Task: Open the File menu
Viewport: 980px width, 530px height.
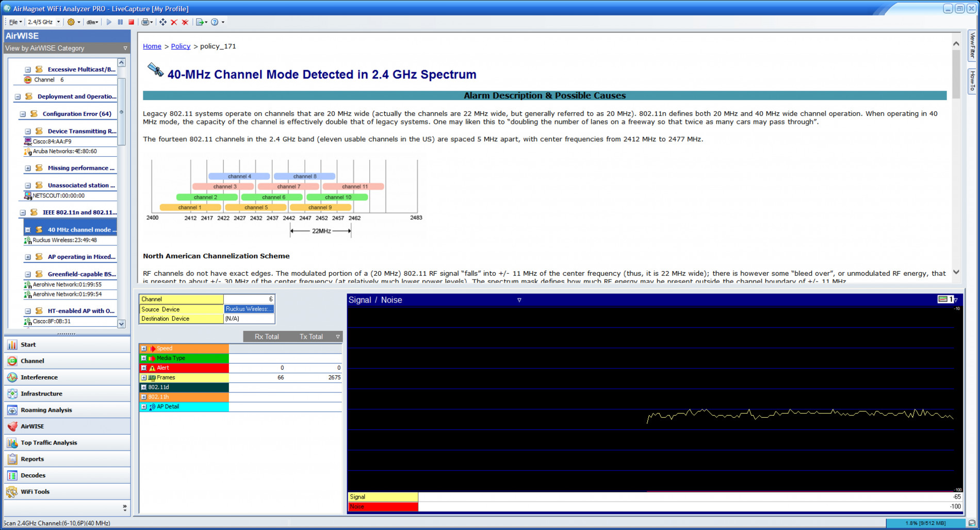Action: click(x=15, y=22)
